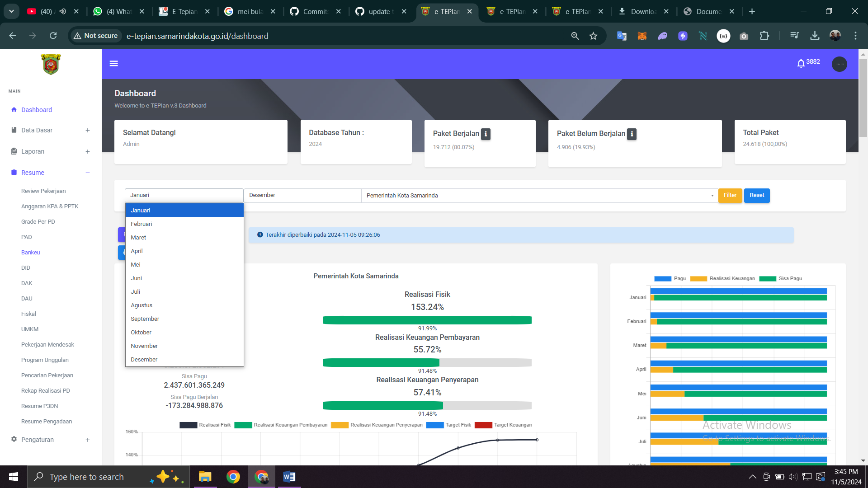Choose September in the month dropdown

145,319
